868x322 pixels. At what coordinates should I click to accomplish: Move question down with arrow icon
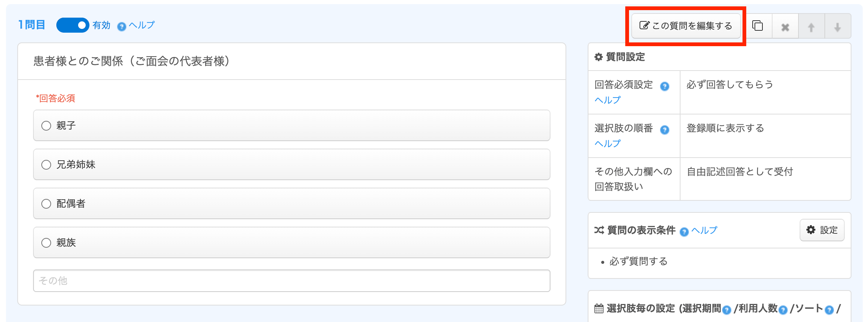838,27
